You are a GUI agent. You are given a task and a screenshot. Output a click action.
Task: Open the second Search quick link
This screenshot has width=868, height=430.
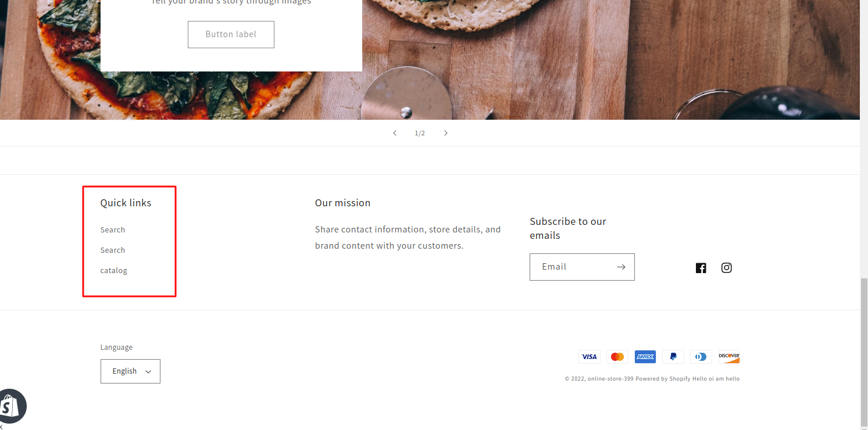(113, 250)
